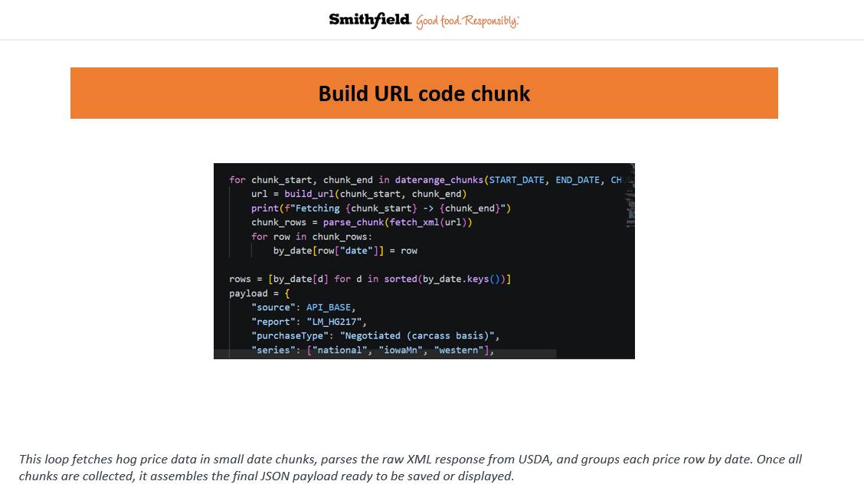
Task: Click the 'url = build_url(chunk_start, chunk_end)' line
Action: pos(358,194)
